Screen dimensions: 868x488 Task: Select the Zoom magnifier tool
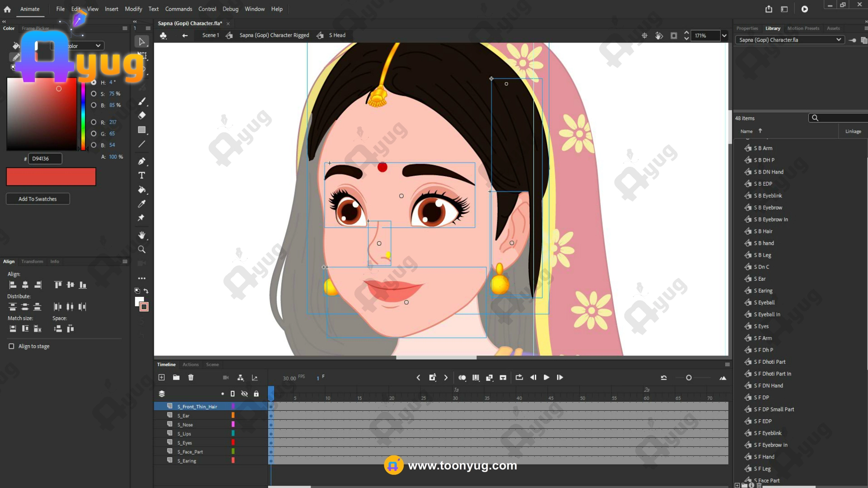tap(142, 249)
